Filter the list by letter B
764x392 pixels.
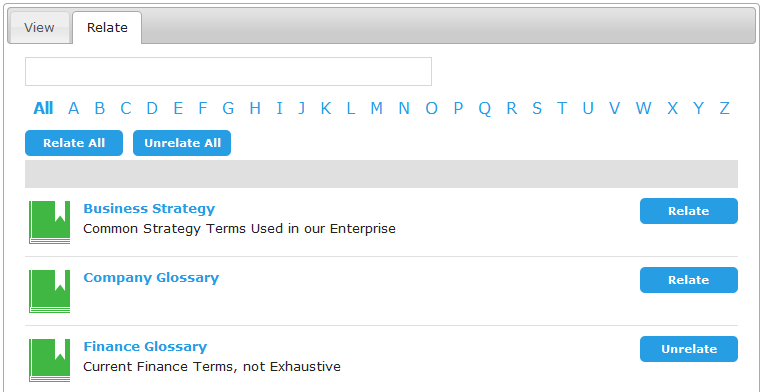click(x=100, y=108)
